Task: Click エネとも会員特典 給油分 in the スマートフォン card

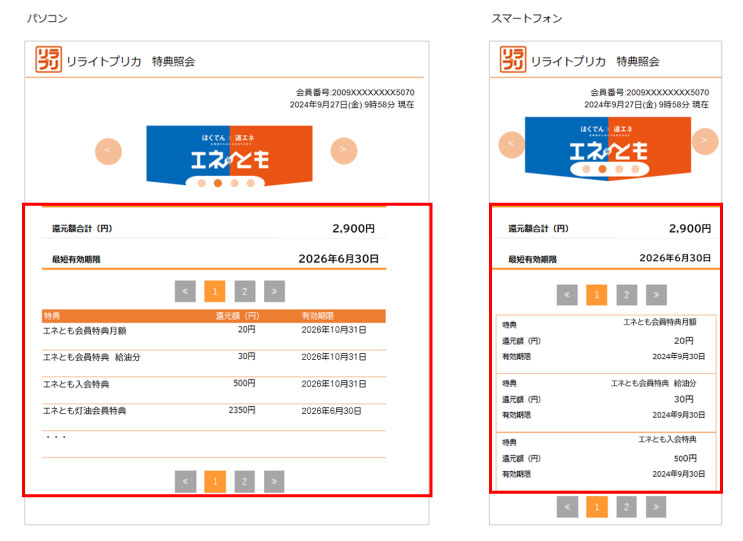Action: 653,383
